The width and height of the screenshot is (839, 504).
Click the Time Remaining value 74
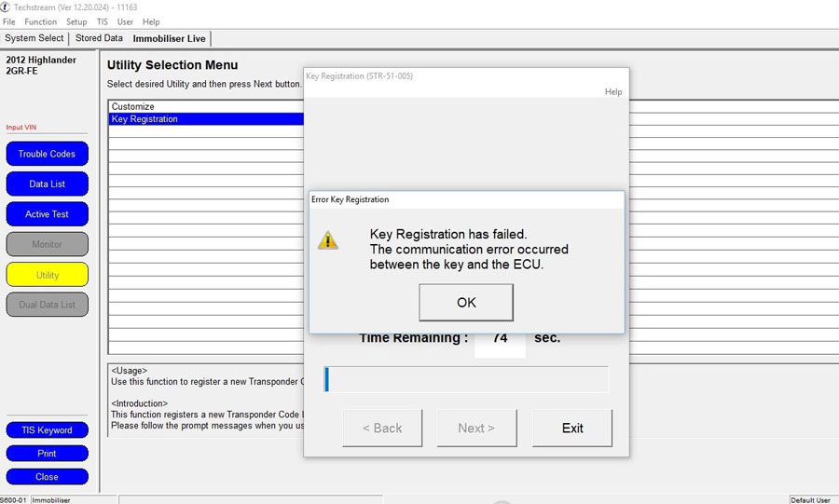(500, 339)
